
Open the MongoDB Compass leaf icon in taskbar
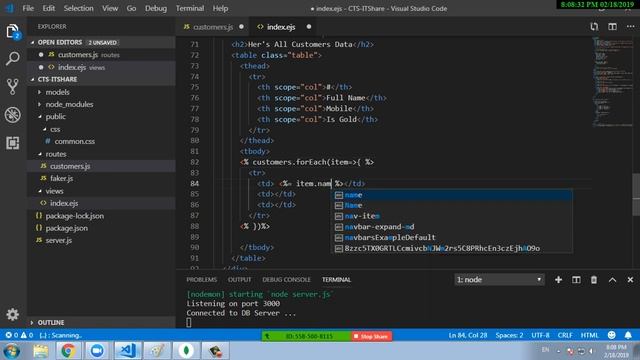click(186, 351)
